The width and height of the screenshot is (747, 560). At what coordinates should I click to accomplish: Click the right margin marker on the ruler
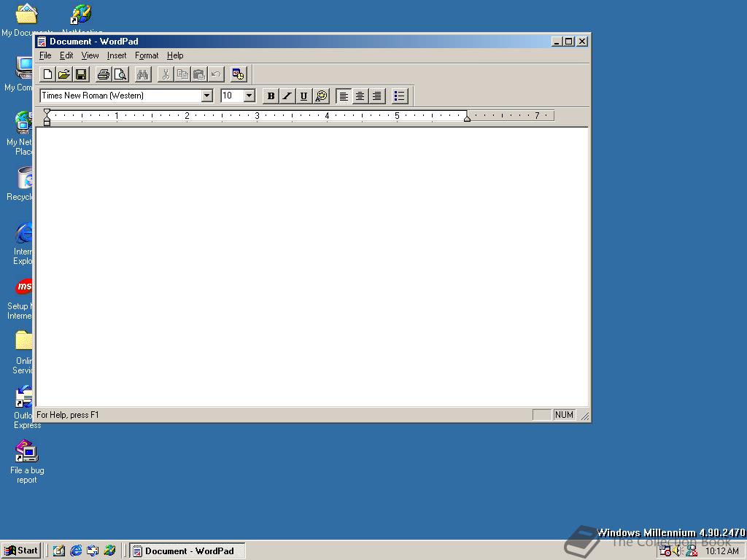click(468, 118)
